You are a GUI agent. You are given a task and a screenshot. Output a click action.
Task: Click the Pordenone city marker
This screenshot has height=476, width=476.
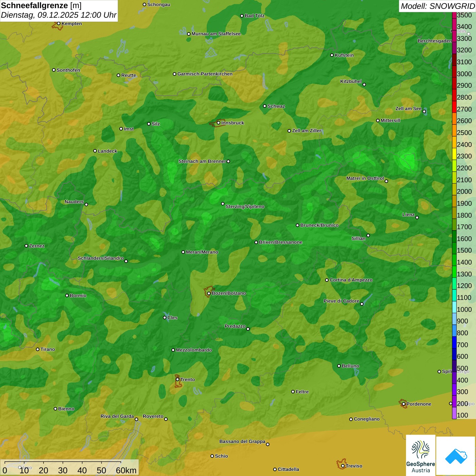click(404, 404)
